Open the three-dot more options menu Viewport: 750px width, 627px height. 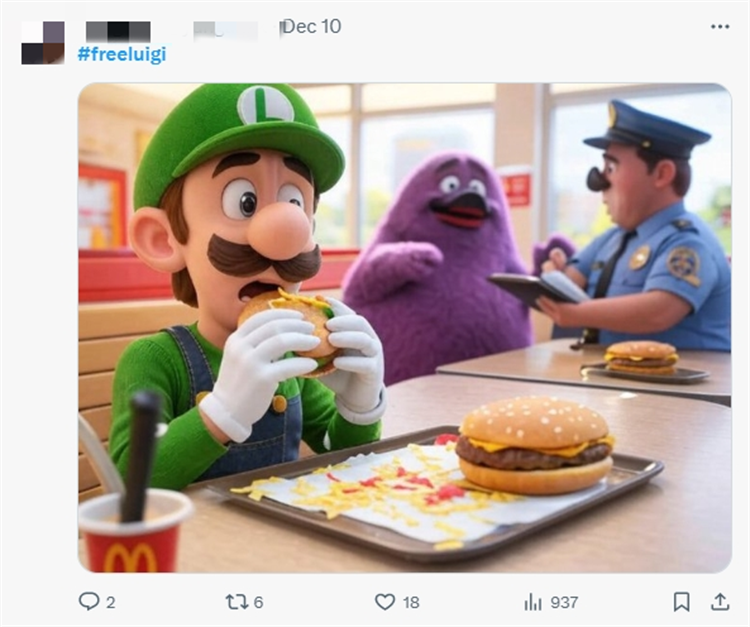click(719, 27)
